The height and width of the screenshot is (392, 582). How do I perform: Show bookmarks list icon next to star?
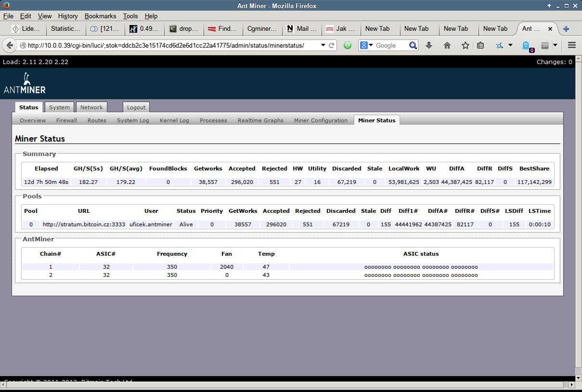(480, 45)
